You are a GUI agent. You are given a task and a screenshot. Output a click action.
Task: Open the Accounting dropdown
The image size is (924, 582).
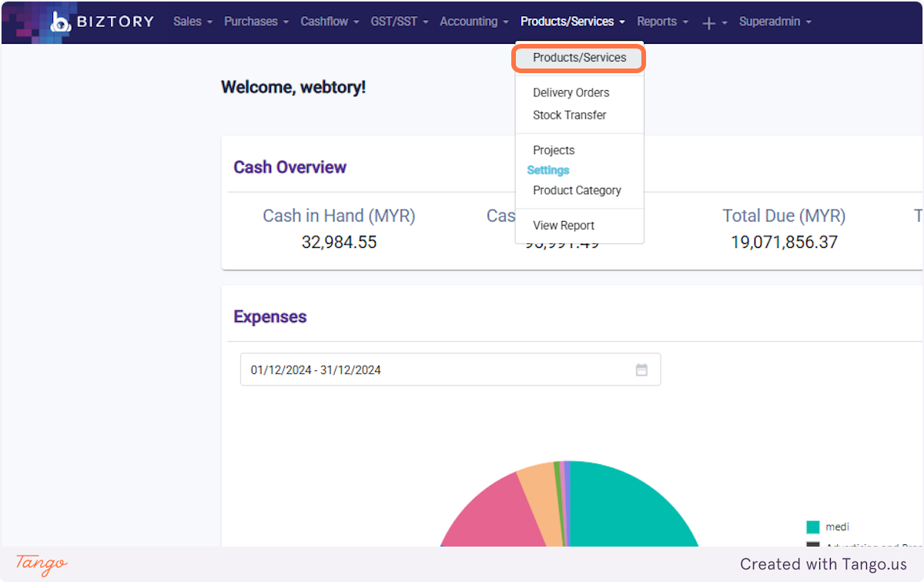point(474,22)
